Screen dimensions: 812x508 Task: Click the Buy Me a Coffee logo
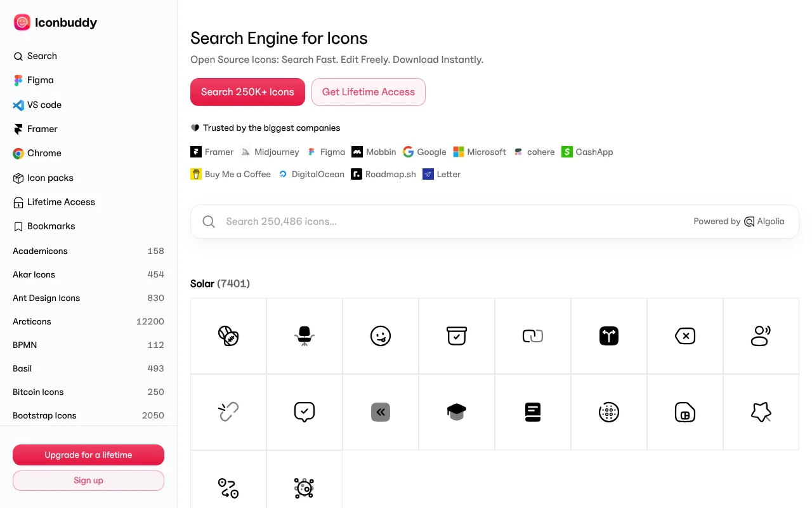(x=230, y=174)
